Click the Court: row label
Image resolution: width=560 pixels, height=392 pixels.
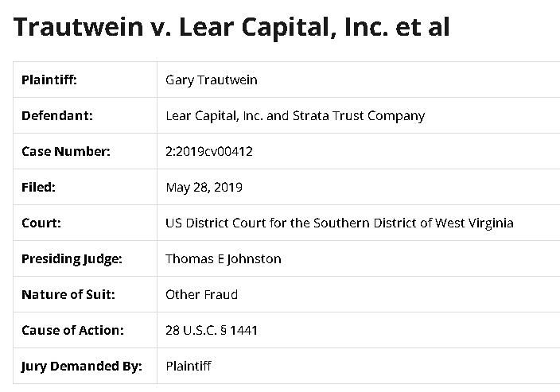(41, 223)
